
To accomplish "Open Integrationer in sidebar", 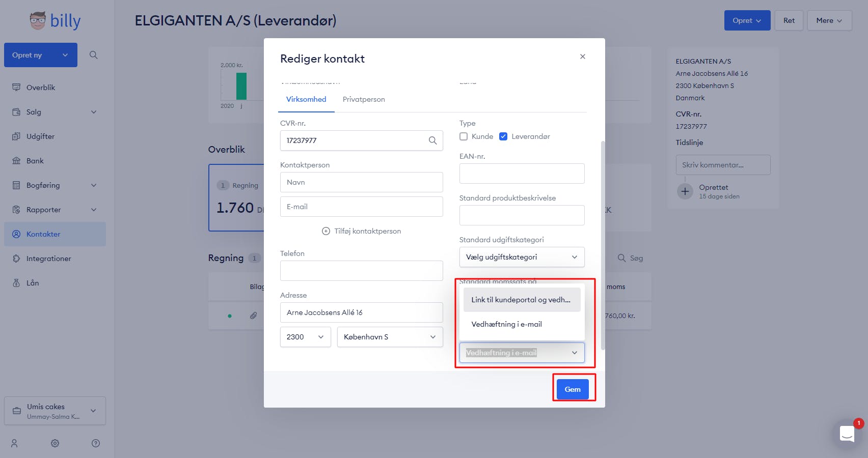I will coord(55,259).
